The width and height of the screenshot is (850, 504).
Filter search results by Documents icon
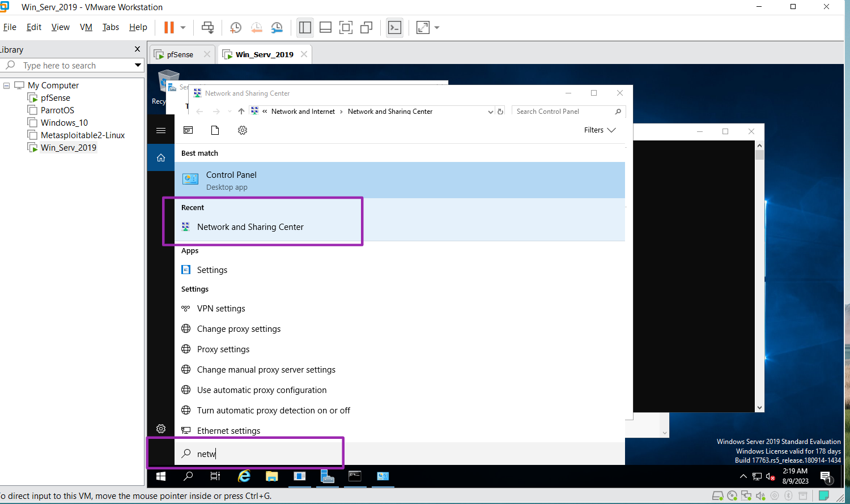tap(215, 130)
